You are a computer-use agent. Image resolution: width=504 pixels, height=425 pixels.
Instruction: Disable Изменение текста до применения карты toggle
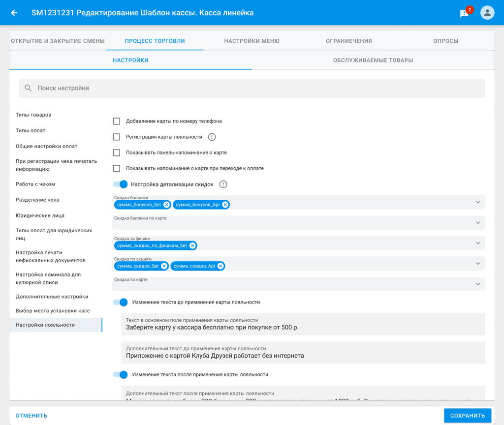point(120,303)
